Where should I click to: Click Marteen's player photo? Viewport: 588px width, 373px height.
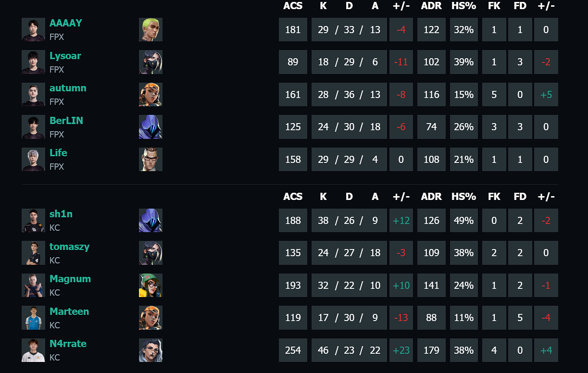[x=33, y=318]
